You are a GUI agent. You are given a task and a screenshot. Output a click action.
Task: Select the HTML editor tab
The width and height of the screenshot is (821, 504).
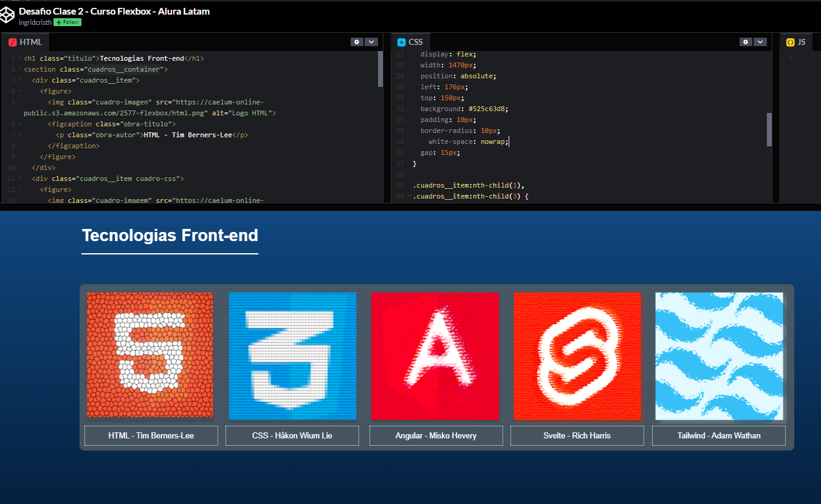[x=26, y=42]
